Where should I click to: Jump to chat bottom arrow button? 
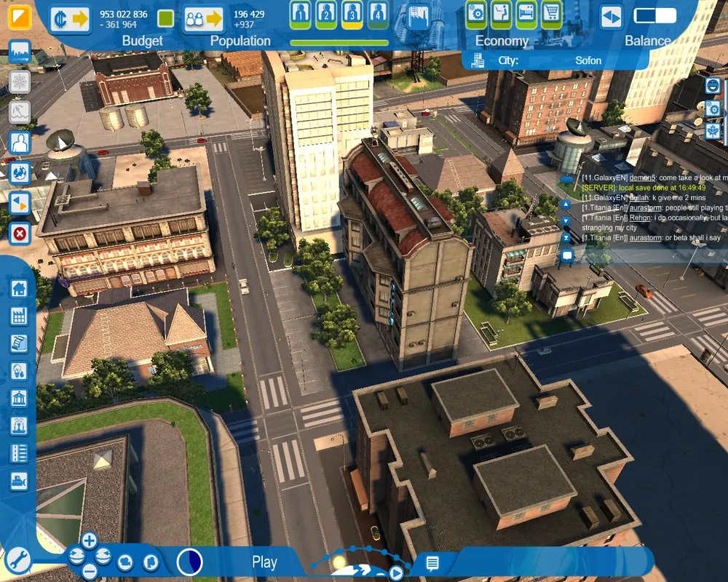click(x=566, y=238)
